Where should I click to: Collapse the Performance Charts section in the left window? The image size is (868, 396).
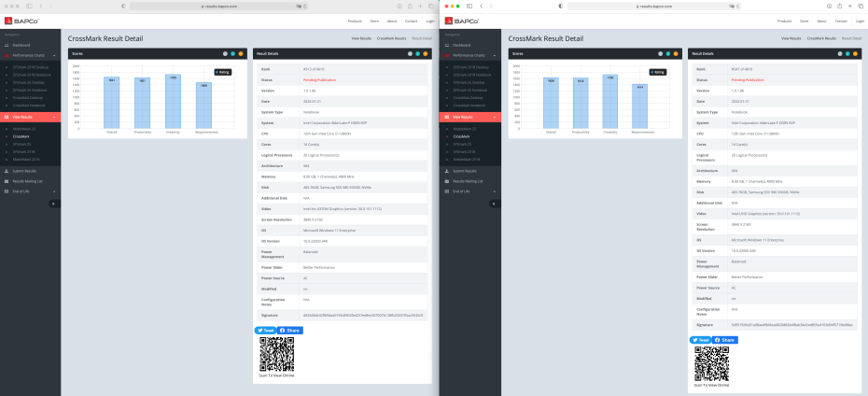click(31, 55)
